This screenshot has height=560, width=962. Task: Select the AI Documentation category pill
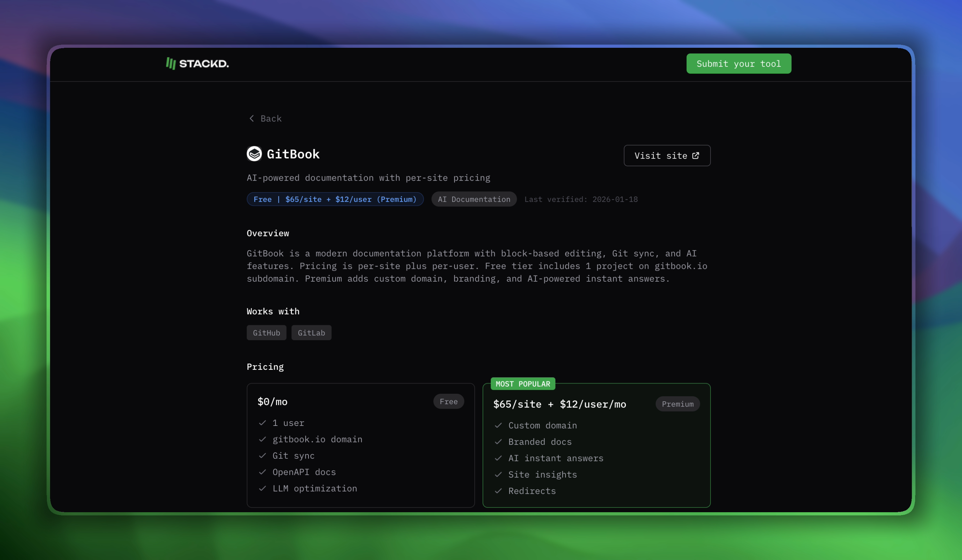tap(473, 199)
